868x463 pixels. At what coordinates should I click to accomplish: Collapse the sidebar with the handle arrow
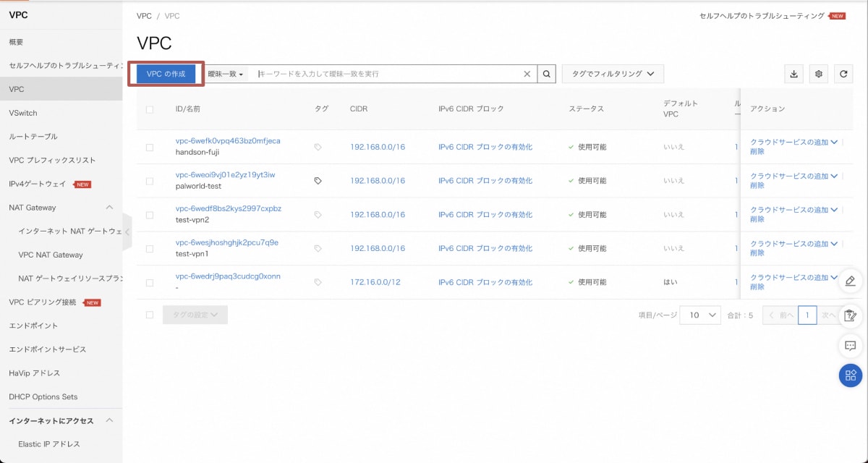[127, 232]
